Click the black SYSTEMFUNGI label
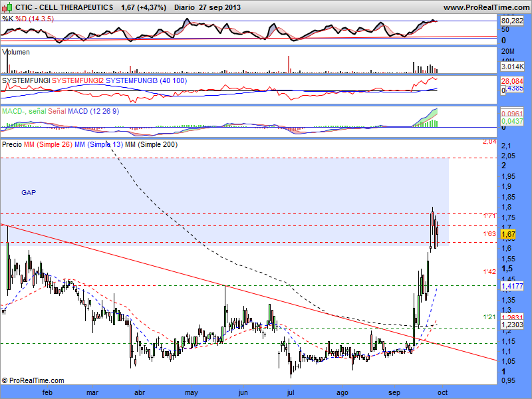Viewport: 532px width, 399px height. (26, 80)
